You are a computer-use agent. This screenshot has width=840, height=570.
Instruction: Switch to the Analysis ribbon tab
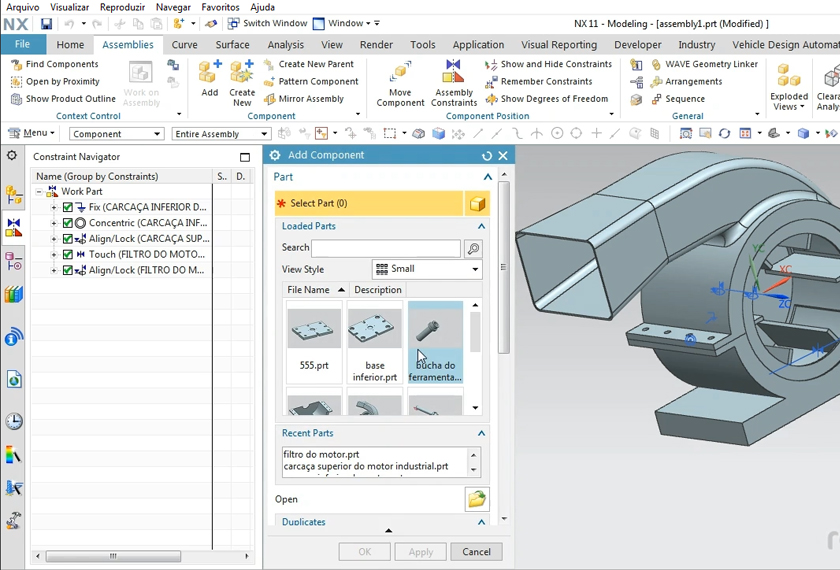285,44
